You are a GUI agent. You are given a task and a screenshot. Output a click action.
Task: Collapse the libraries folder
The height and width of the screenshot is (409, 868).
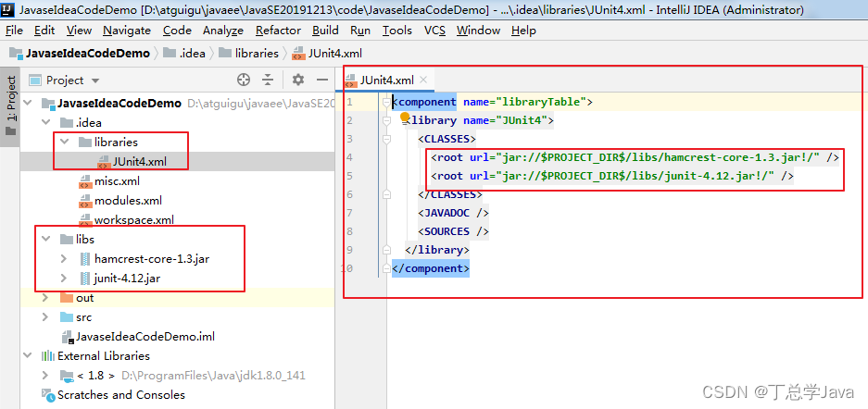[x=66, y=143]
